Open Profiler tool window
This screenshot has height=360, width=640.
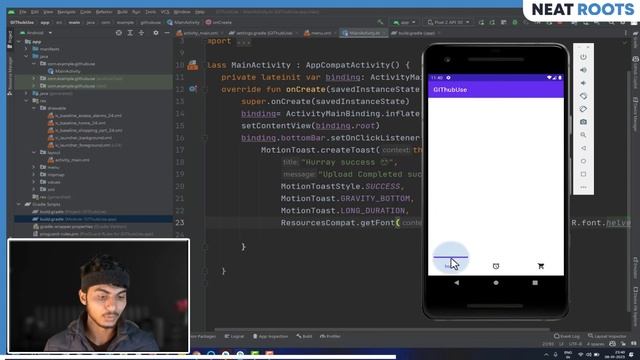(330, 336)
